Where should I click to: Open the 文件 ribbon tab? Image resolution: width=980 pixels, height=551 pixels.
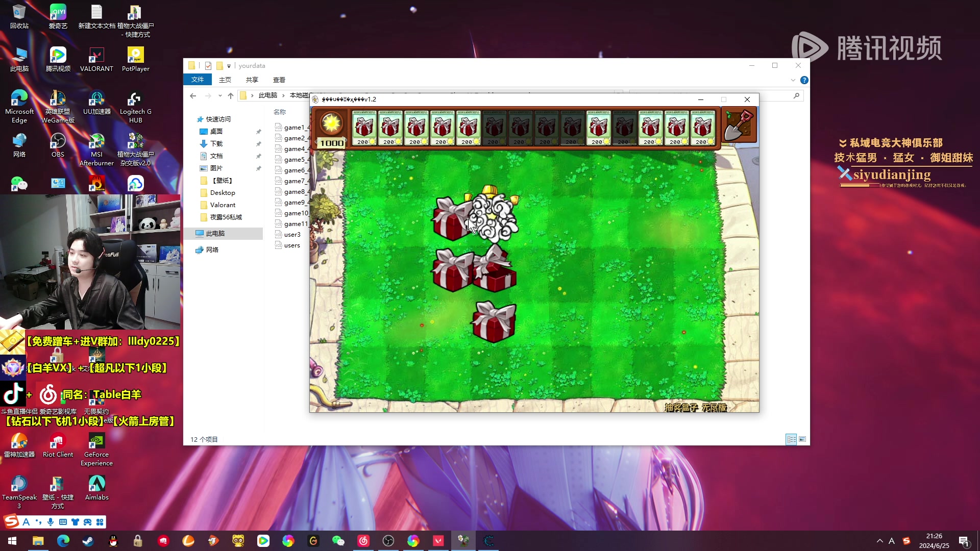click(198, 80)
